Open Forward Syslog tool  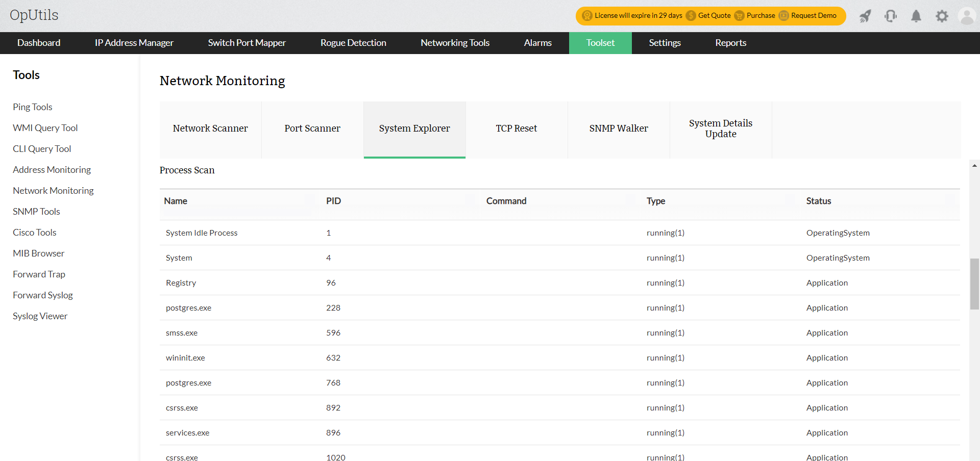(x=43, y=295)
